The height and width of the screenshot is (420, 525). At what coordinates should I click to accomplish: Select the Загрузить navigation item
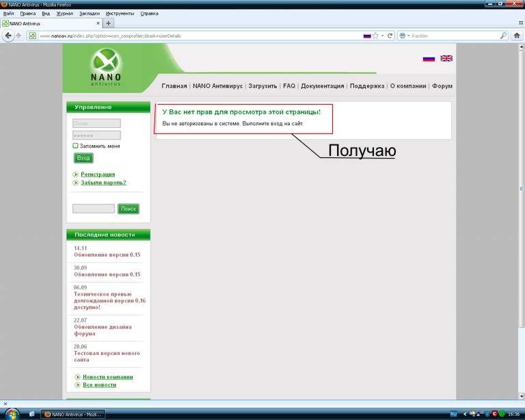262,86
